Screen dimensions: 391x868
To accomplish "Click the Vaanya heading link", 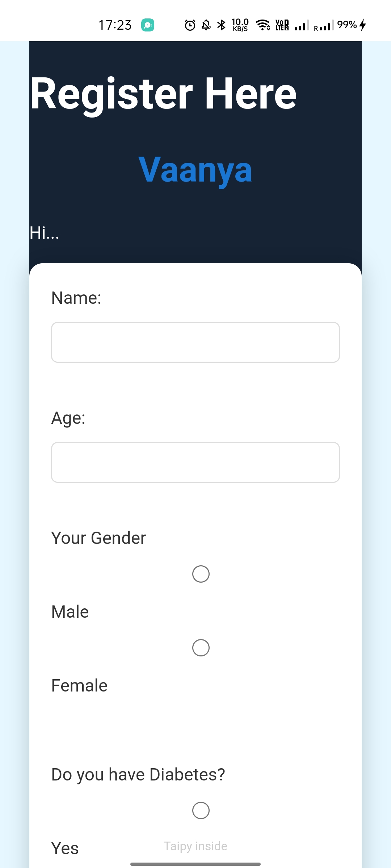I will tap(195, 170).
